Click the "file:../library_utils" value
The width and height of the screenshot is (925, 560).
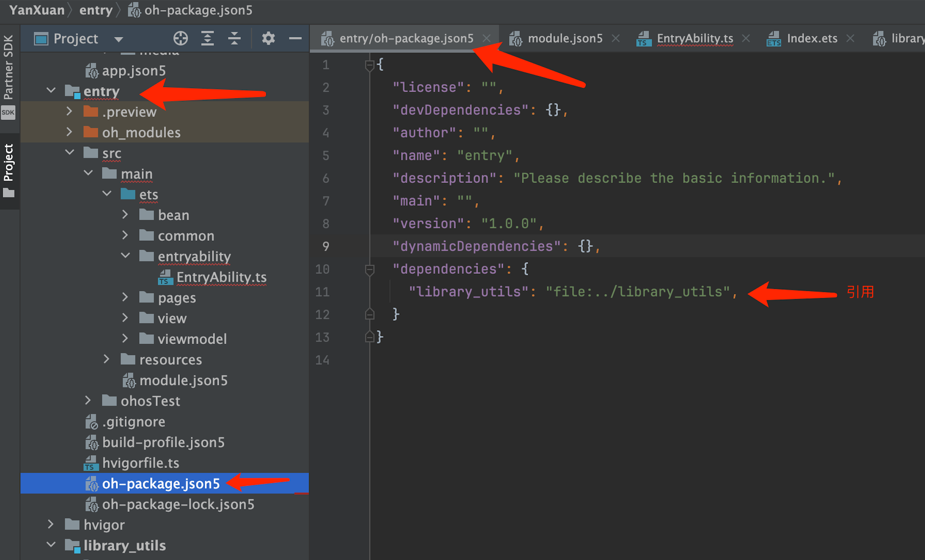637,292
